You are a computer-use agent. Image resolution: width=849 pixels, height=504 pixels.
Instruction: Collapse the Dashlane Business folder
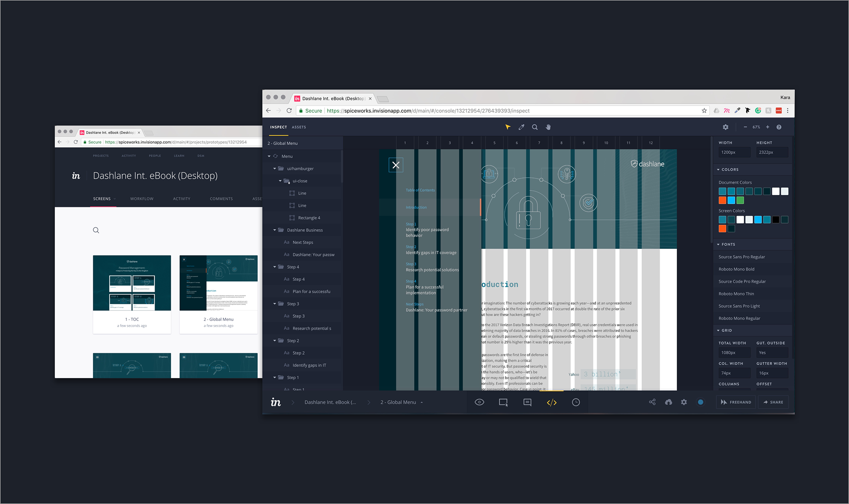(275, 230)
